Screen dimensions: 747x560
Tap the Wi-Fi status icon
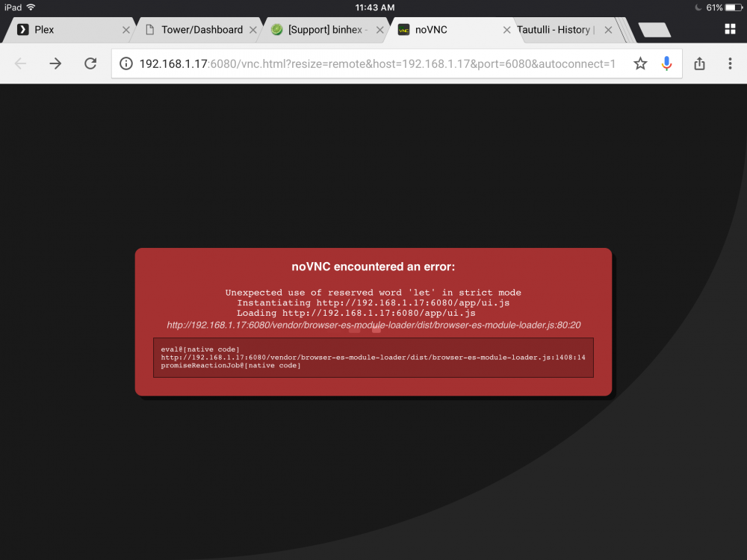(31, 7)
